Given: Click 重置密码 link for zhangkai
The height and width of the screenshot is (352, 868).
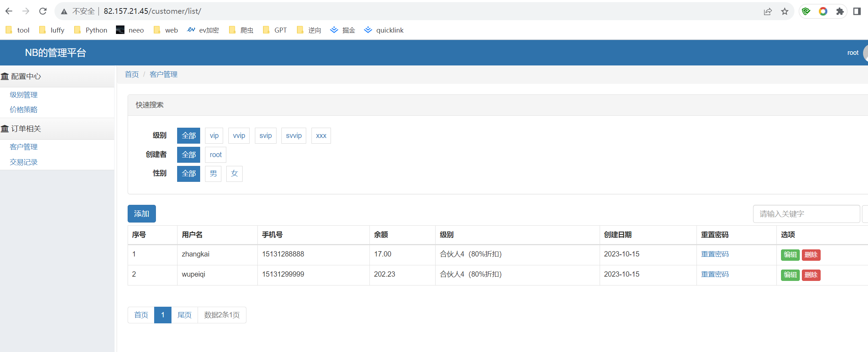Looking at the screenshot, I should (715, 254).
